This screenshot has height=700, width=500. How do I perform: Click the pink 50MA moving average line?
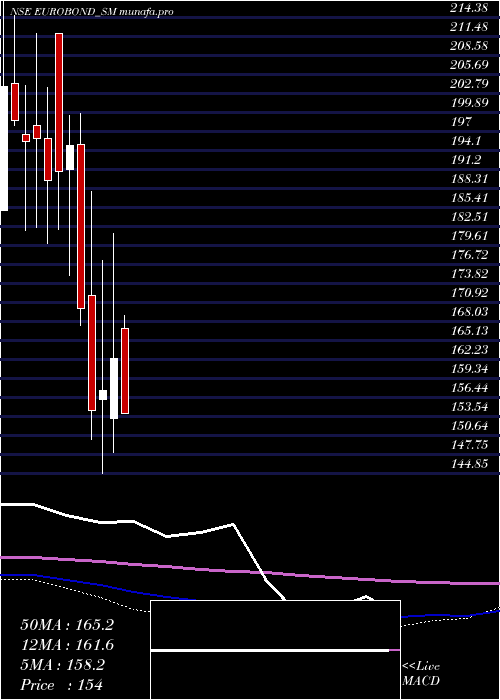point(250,571)
